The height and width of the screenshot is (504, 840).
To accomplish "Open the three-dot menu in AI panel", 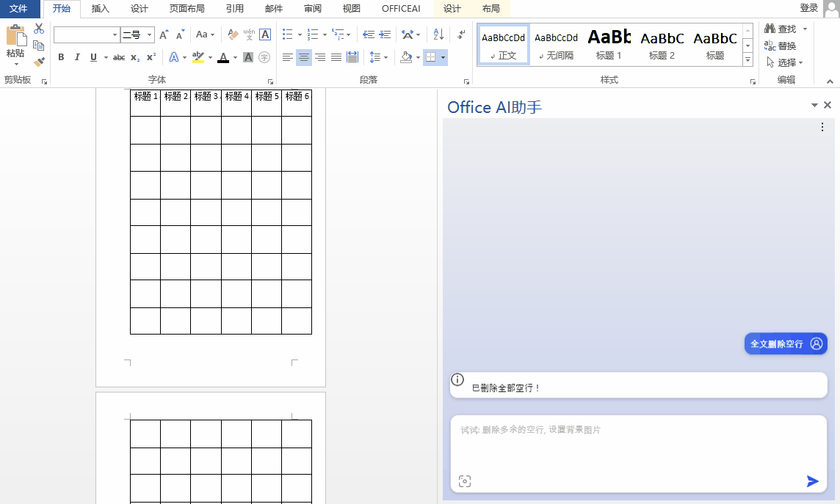I will [x=822, y=128].
